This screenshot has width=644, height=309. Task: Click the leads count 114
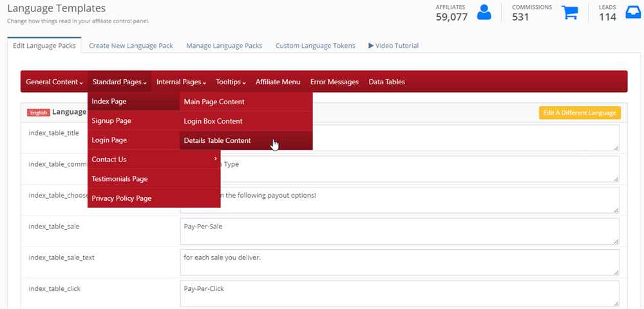click(607, 17)
